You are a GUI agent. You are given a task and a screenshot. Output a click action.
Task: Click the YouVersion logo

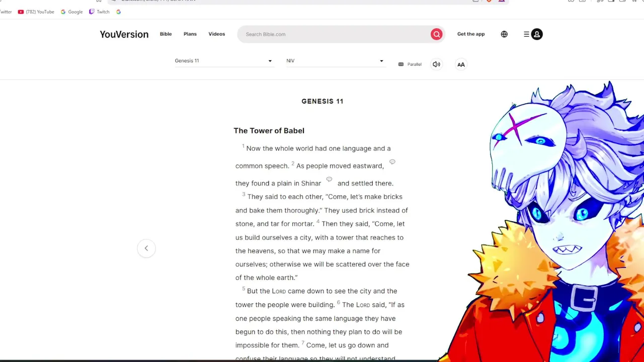click(x=124, y=34)
